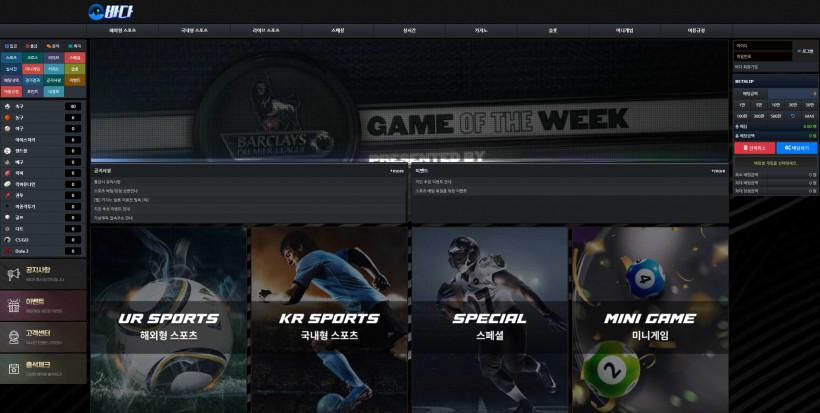Open 실시간 in the top navigation
Viewport: 820px width, 413px height.
pyautogui.click(x=409, y=31)
